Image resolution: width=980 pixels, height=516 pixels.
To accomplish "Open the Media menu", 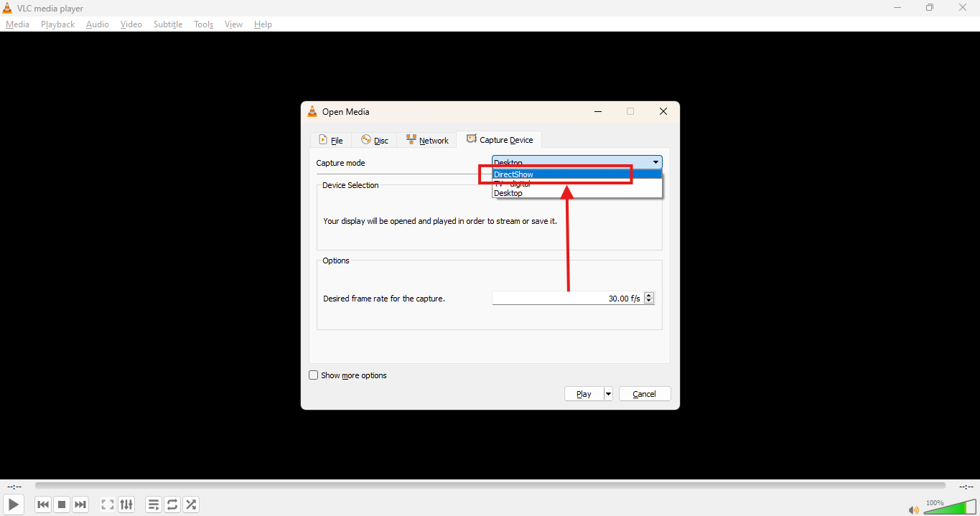I will 18,24.
